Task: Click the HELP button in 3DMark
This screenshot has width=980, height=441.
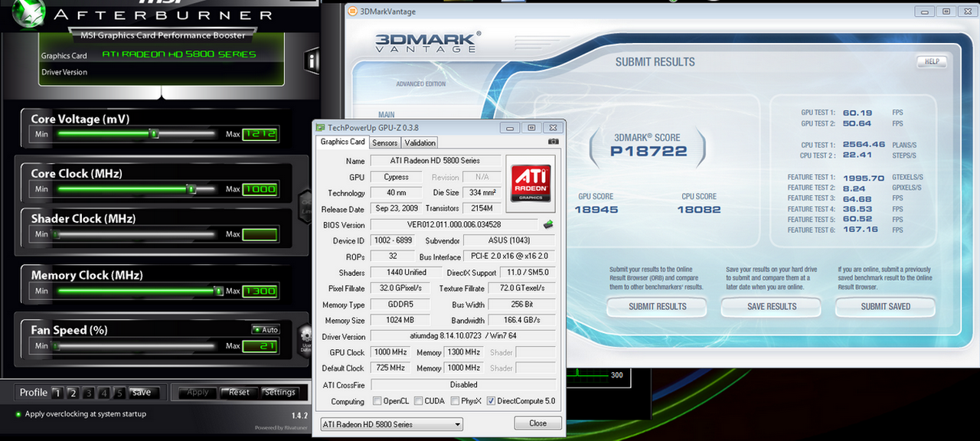Action: (932, 62)
